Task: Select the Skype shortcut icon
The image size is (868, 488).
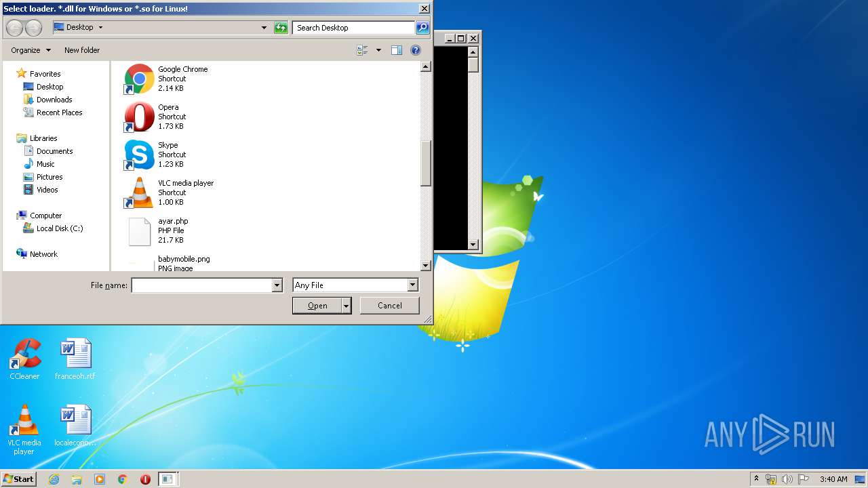Action: [x=139, y=155]
